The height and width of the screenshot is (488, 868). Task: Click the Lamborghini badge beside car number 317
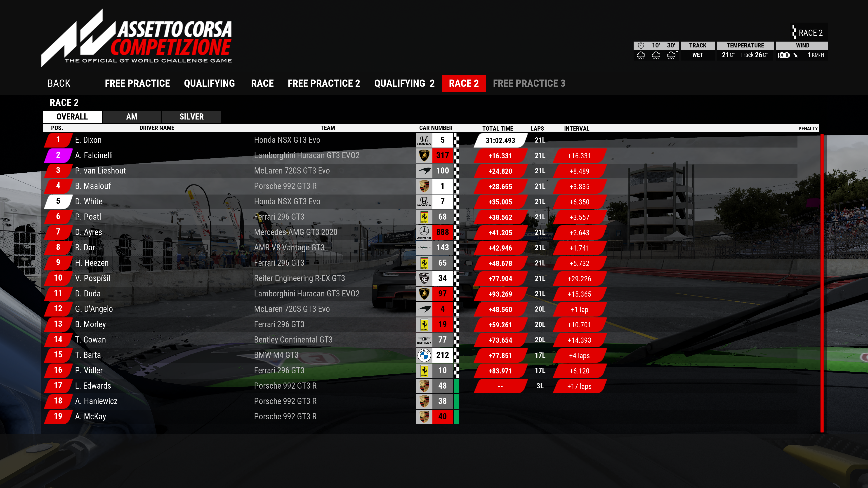pos(424,155)
